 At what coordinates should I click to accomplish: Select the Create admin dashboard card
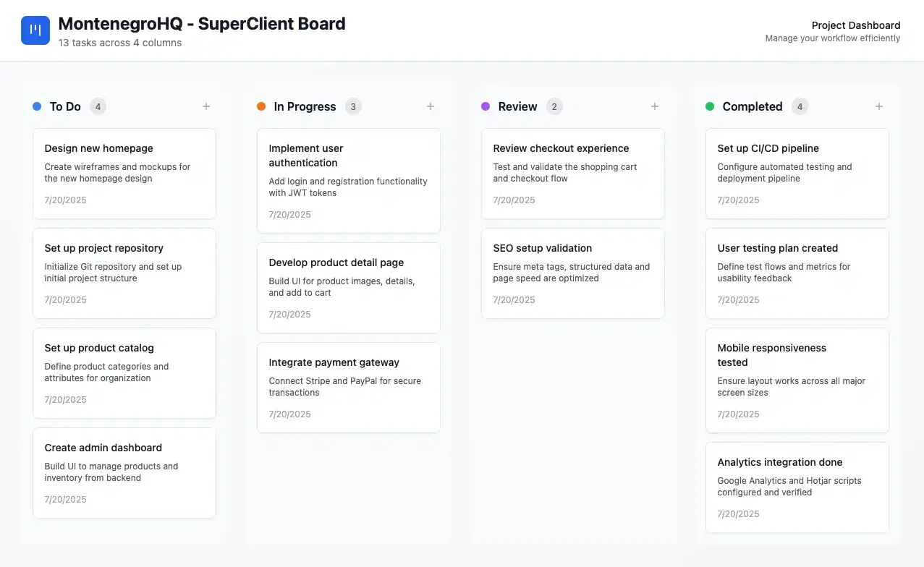click(124, 473)
